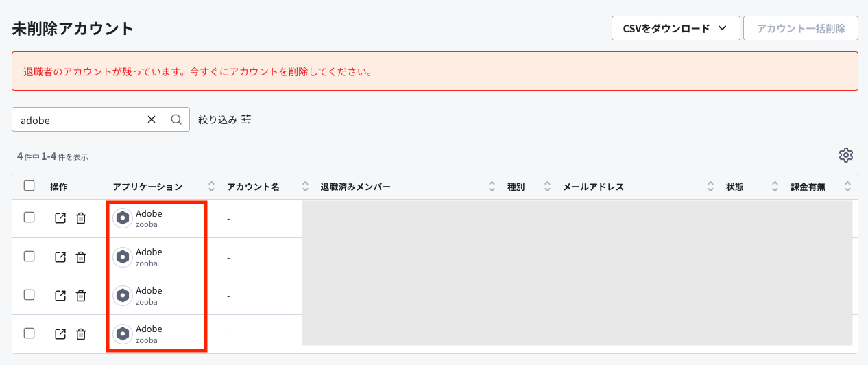Image resolution: width=868 pixels, height=365 pixels.
Task: Sort by the アプリケーション column arrows
Action: tap(212, 187)
